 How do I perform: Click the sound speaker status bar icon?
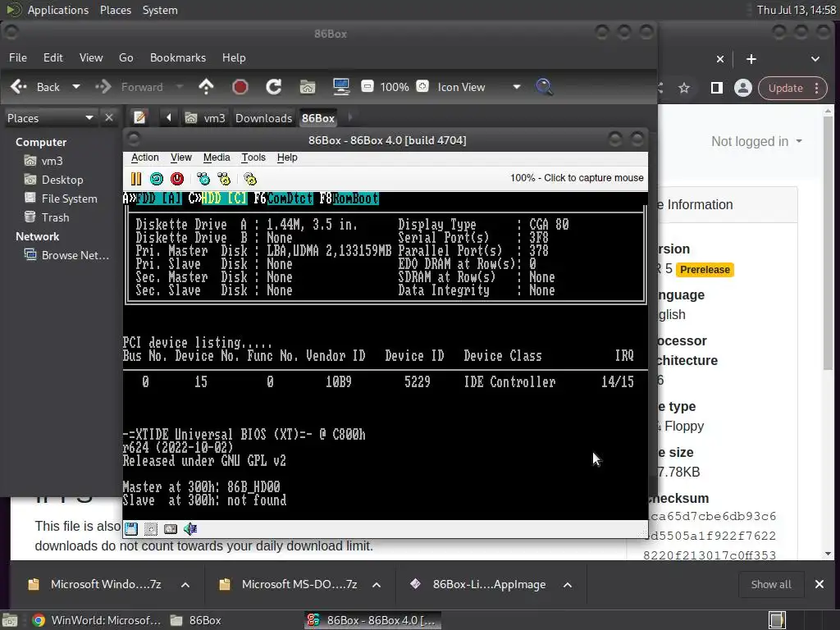(x=190, y=529)
